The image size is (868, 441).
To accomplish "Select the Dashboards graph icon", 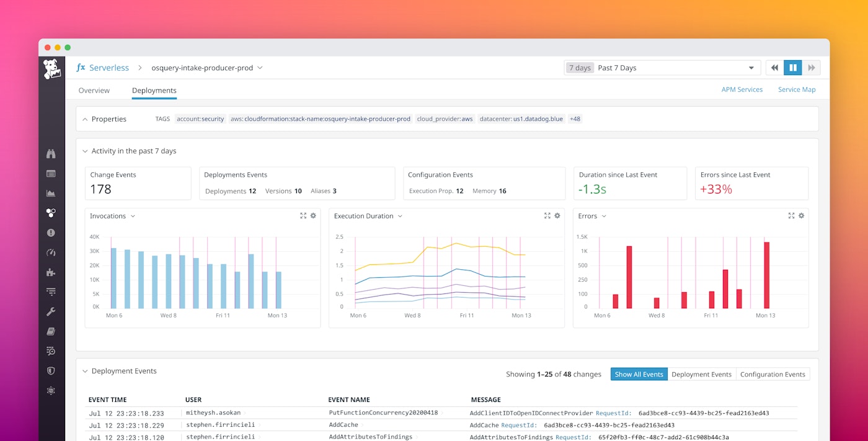I will 51,194.
